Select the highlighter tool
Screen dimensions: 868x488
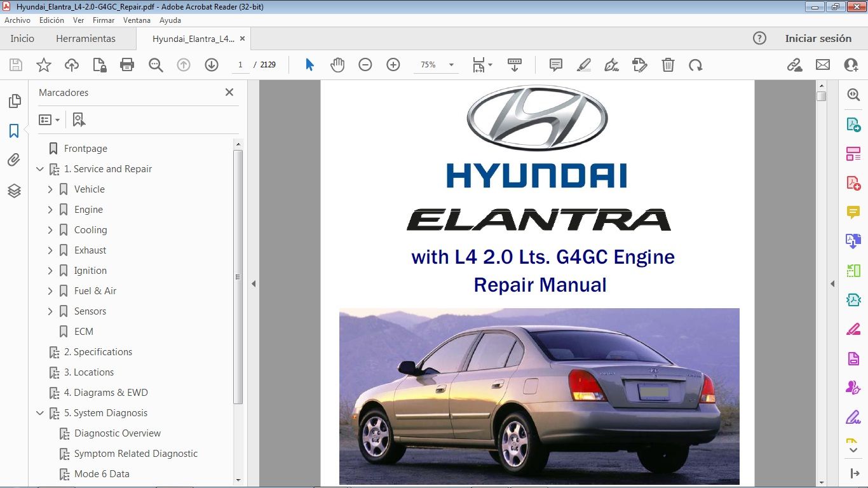[x=584, y=65]
